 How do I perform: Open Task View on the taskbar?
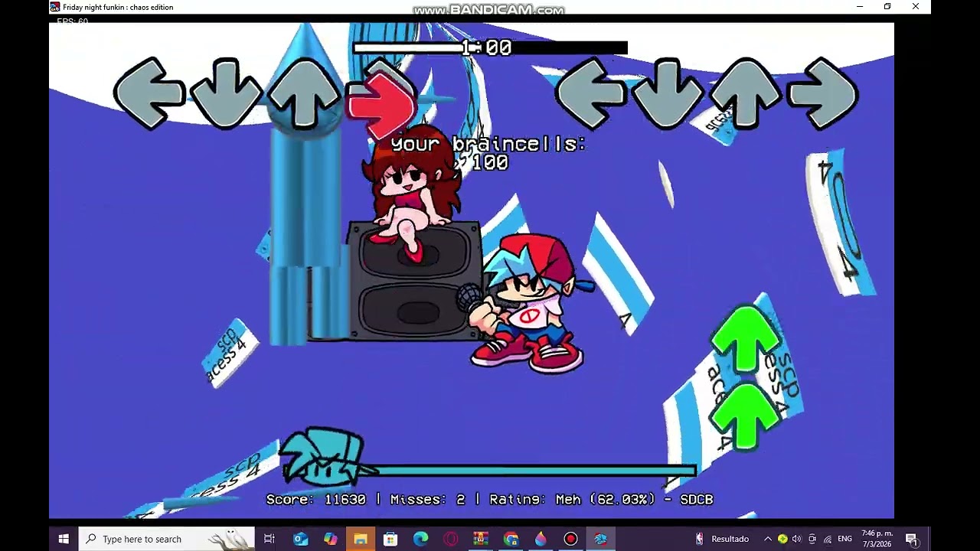click(x=269, y=539)
